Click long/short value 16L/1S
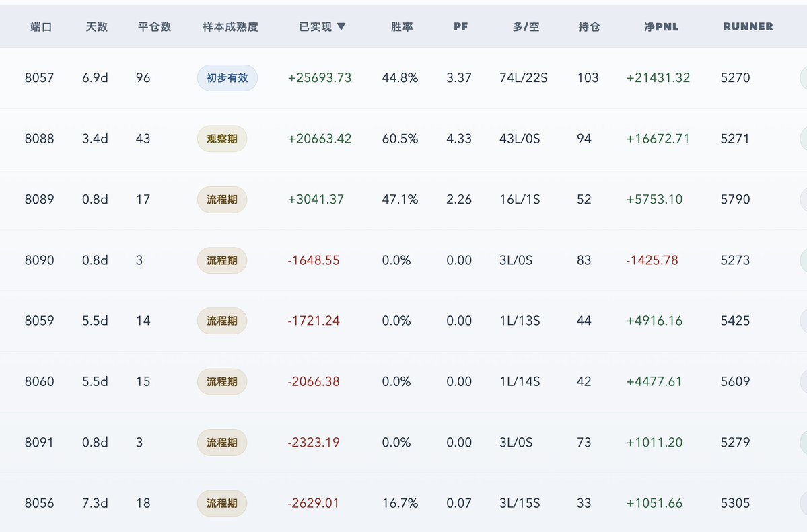The height and width of the screenshot is (532, 807). tap(520, 199)
